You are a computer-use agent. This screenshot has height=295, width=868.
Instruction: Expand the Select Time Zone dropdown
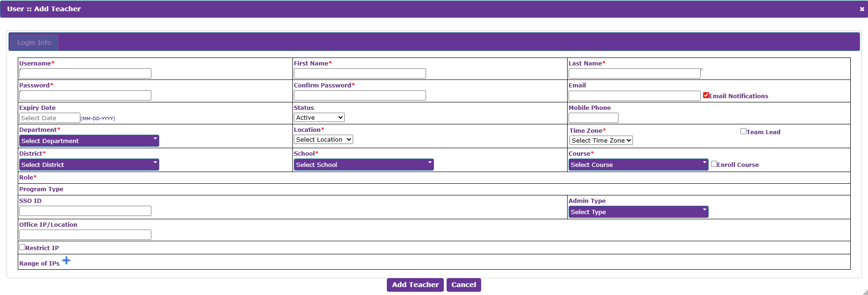[x=601, y=140]
